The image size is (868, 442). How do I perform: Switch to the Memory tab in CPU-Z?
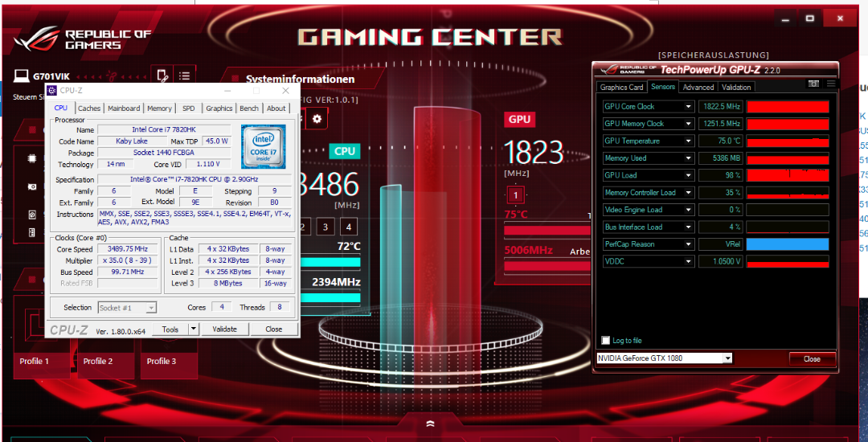coord(159,108)
